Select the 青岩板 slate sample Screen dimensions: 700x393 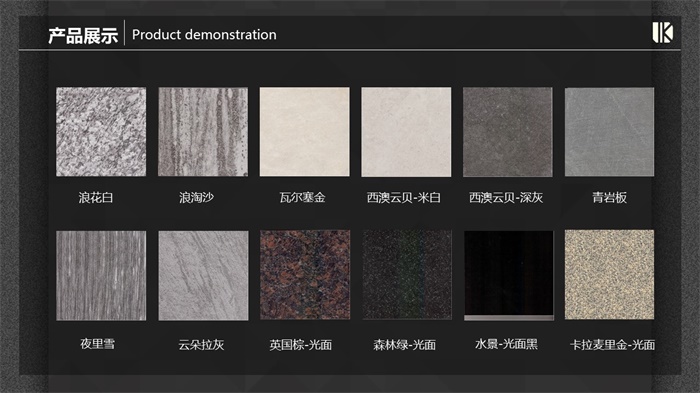click(x=609, y=132)
